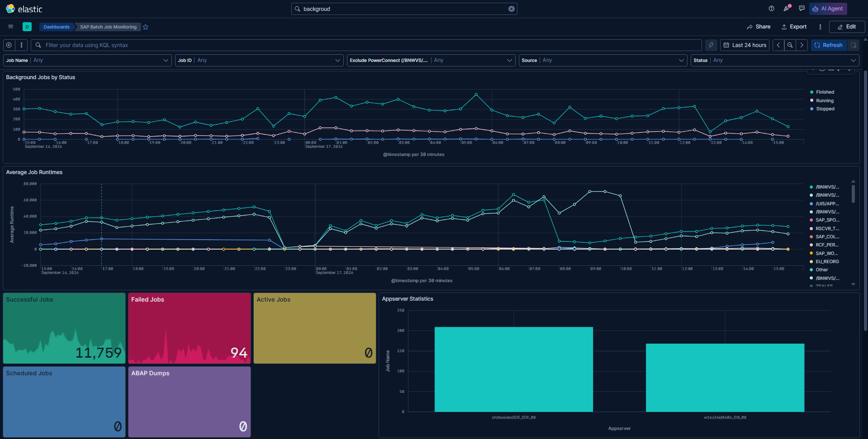Open the Last 24 hours date picker
Viewport: 868px width, 439px height.
tap(745, 45)
